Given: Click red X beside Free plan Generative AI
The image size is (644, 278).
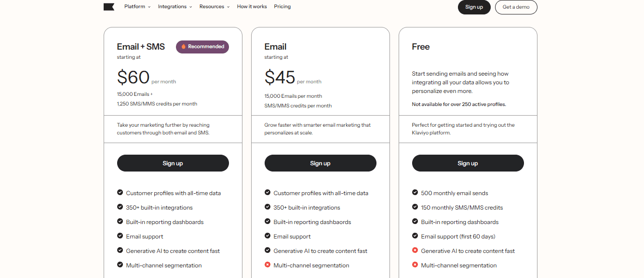Looking at the screenshot, I should pyautogui.click(x=415, y=250).
